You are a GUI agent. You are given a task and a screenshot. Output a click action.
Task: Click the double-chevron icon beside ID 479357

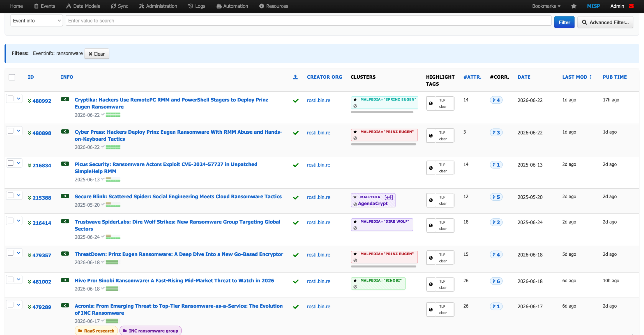tap(30, 255)
